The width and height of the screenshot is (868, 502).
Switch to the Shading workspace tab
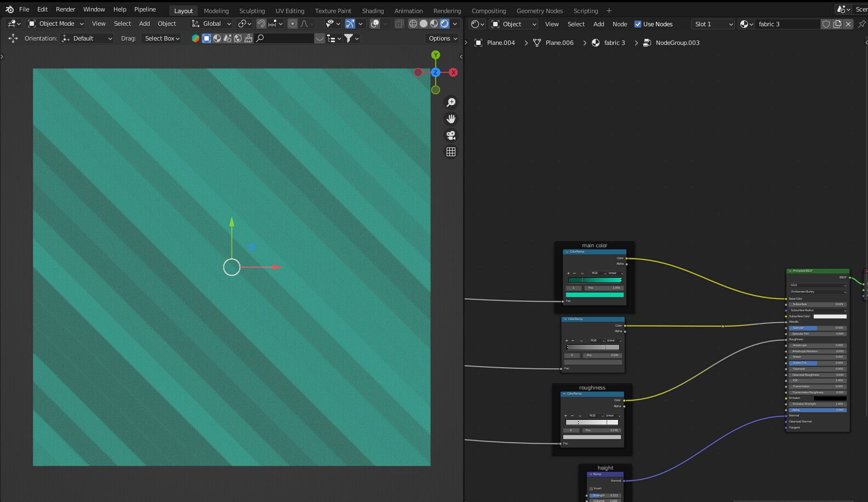pyautogui.click(x=373, y=11)
